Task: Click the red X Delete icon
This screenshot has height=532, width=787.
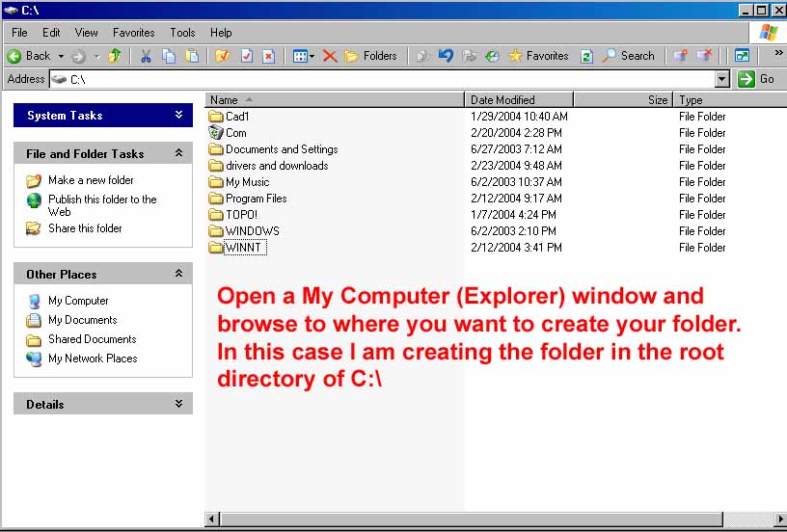Action: point(330,56)
